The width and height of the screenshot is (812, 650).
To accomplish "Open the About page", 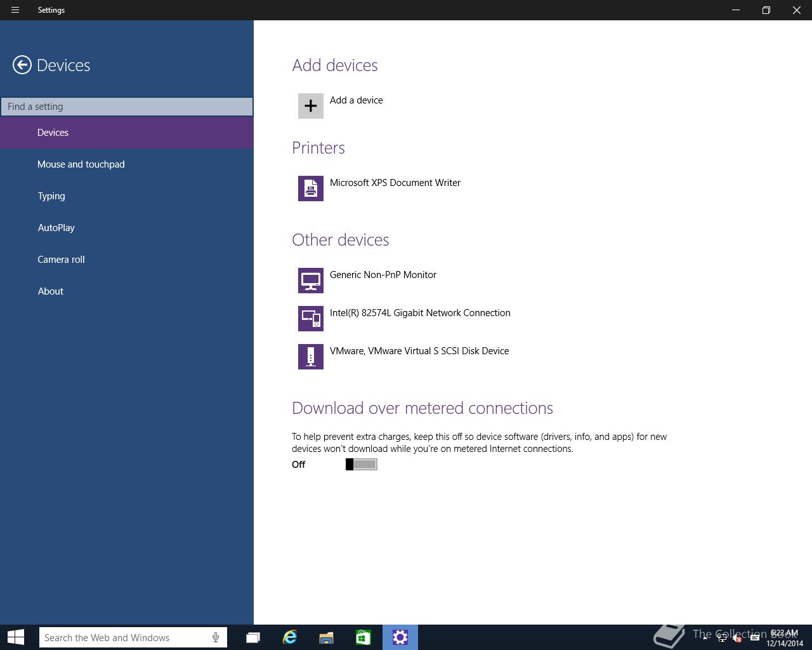I will 127,291.
